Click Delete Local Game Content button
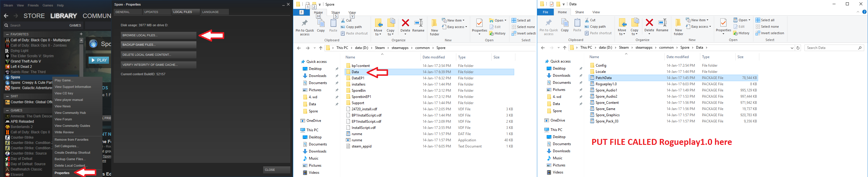The width and height of the screenshot is (868, 177). 158,55
